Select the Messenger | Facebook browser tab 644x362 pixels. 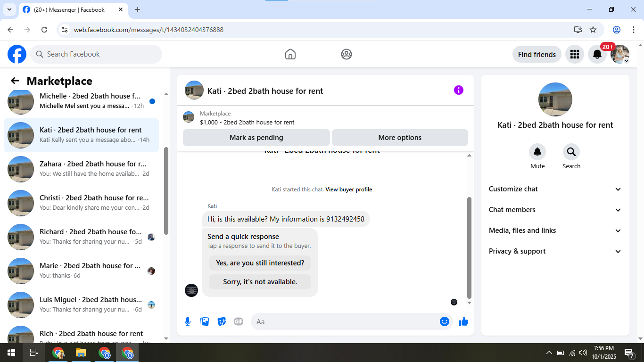73,9
